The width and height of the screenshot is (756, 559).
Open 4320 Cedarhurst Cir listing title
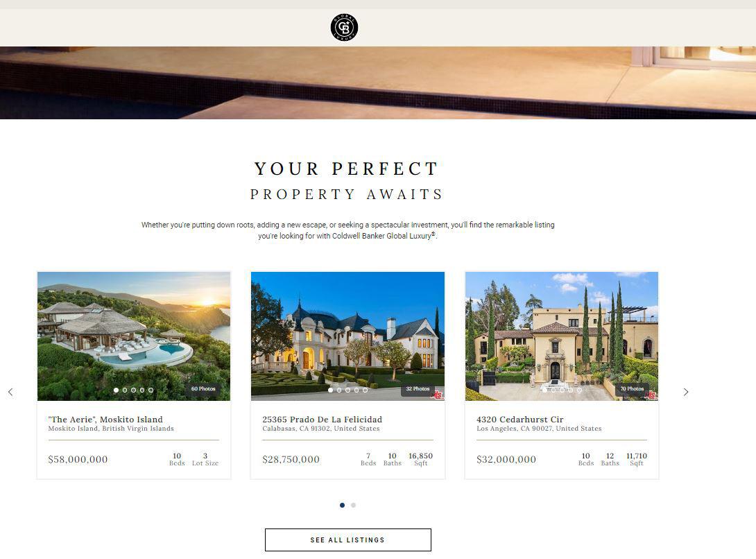[519, 419]
